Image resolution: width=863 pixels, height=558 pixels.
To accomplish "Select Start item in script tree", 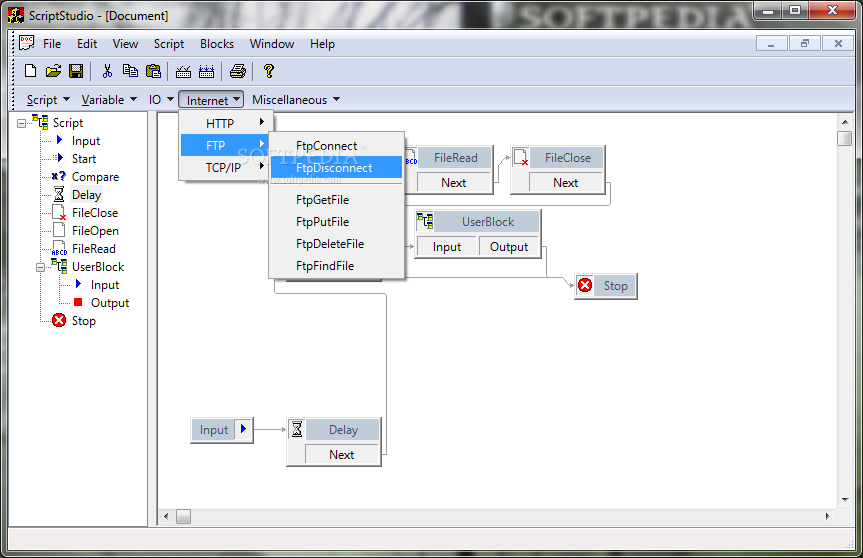I will [x=84, y=158].
